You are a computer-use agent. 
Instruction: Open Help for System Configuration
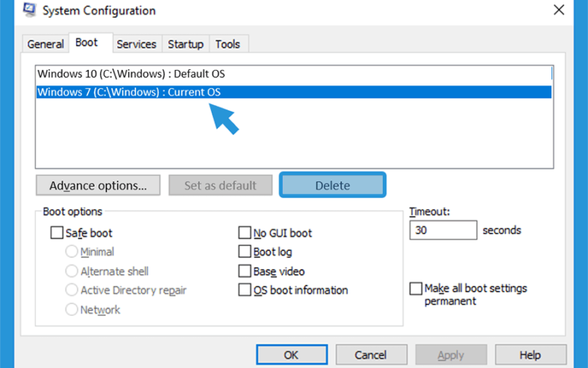[531, 355]
